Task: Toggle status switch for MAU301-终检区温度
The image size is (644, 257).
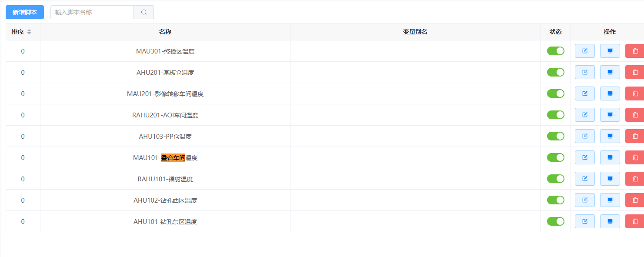Action: tap(556, 51)
